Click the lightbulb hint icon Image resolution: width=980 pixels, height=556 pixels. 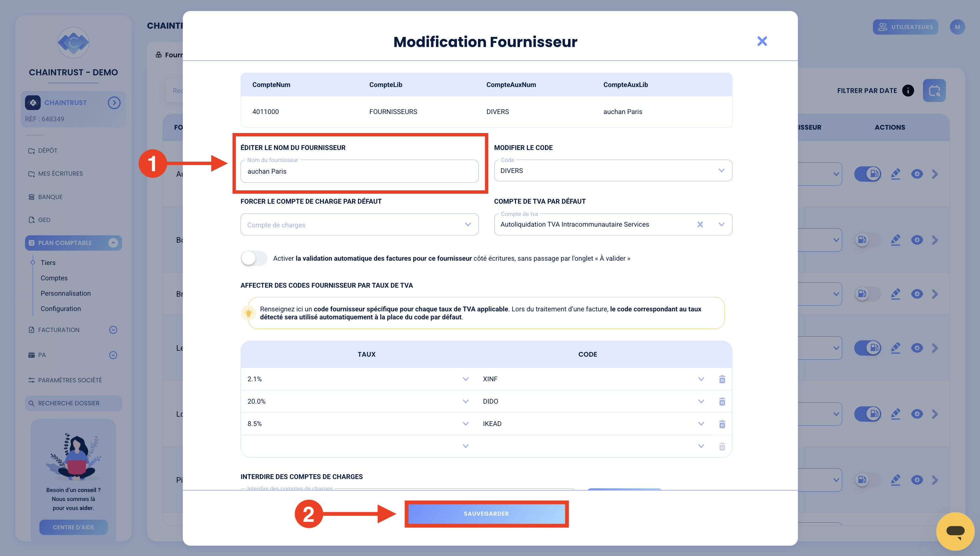point(249,313)
